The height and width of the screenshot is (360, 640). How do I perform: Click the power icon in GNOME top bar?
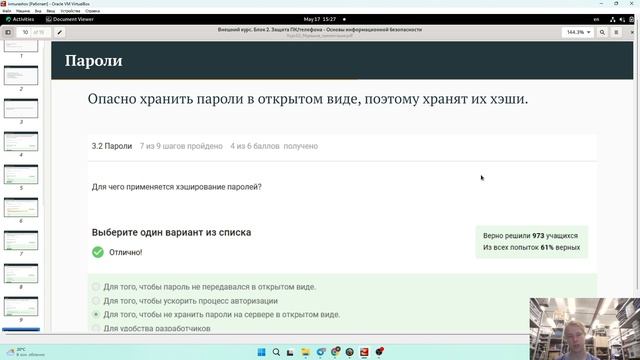(x=631, y=19)
